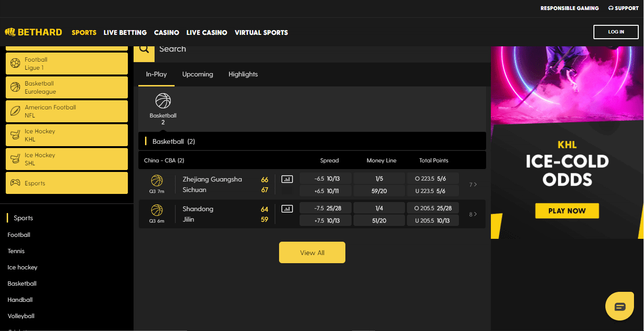Open stats icon for Shandong vs Jilin
Viewport: 644px width, 331px height.
(x=287, y=209)
